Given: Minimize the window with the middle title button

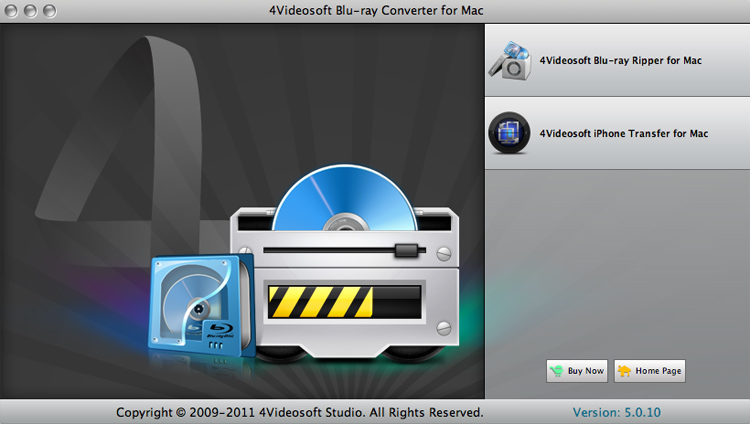Looking at the screenshot, I should pos(30,11).
